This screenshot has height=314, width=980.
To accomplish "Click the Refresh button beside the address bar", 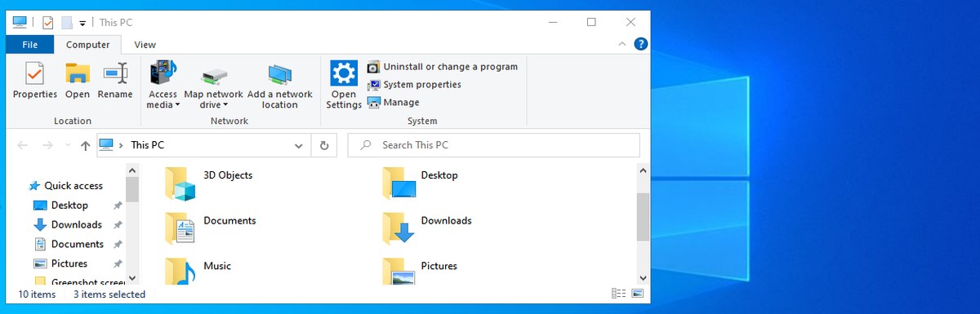I will (324, 145).
